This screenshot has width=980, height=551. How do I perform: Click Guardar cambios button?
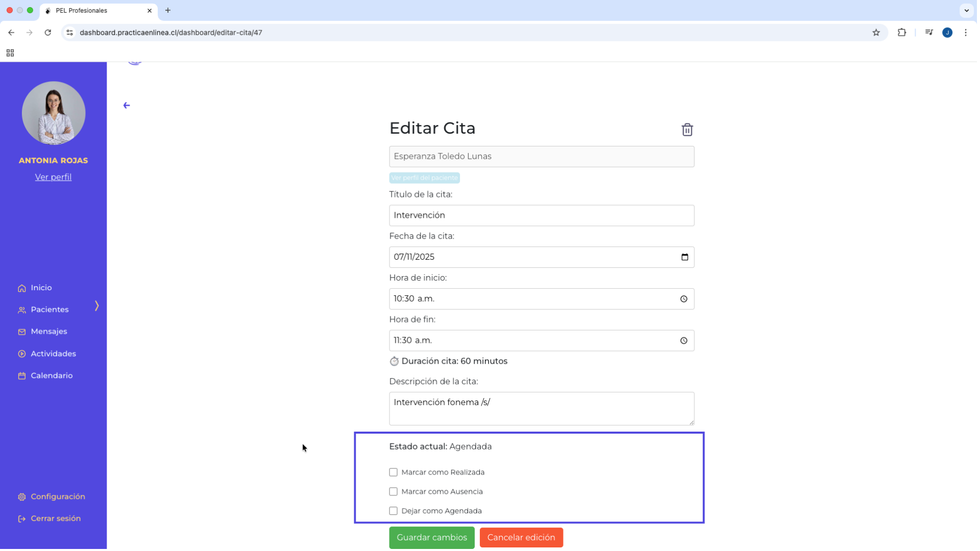(x=433, y=538)
